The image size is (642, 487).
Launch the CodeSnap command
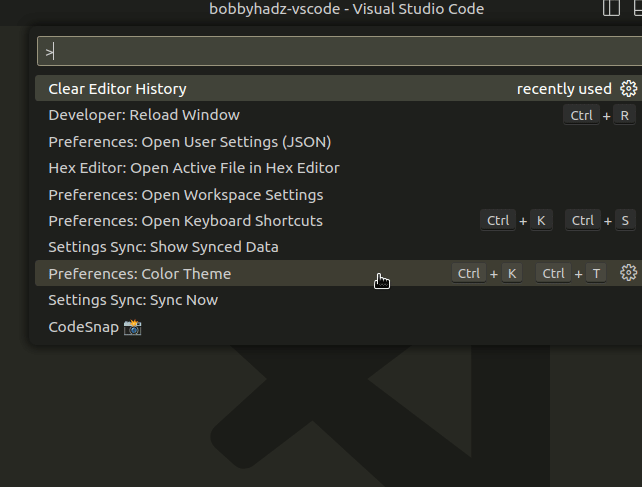pyautogui.click(x=338, y=327)
